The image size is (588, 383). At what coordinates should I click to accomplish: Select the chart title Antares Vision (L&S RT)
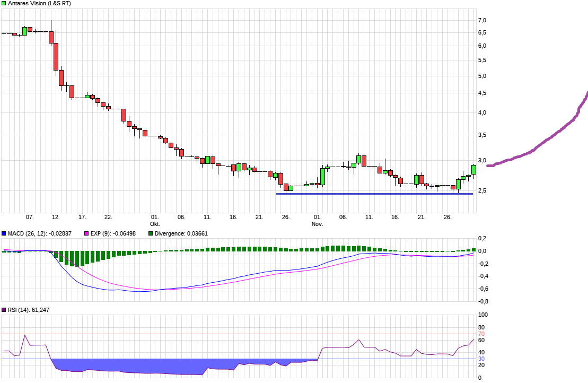coord(39,4)
